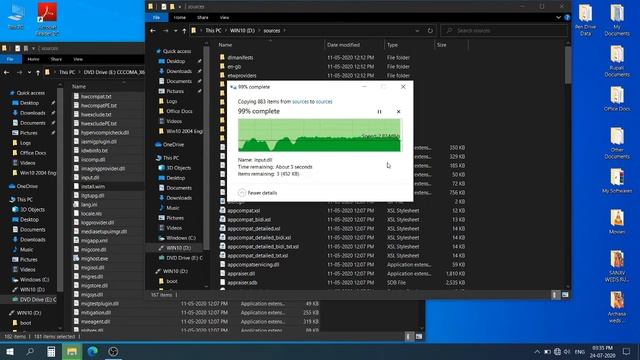Select 3D Objects in front navigation pane
The width and height of the screenshot is (640, 360).
[178, 168]
